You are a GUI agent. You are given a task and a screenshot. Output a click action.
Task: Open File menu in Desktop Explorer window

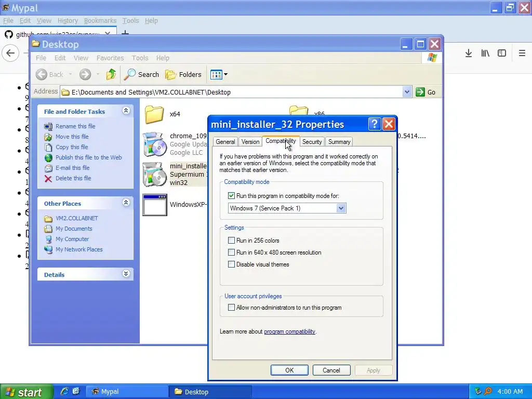coord(41,58)
